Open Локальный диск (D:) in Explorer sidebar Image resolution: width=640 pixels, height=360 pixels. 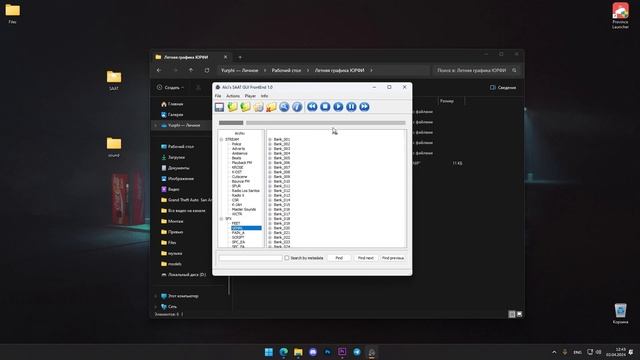click(x=183, y=275)
